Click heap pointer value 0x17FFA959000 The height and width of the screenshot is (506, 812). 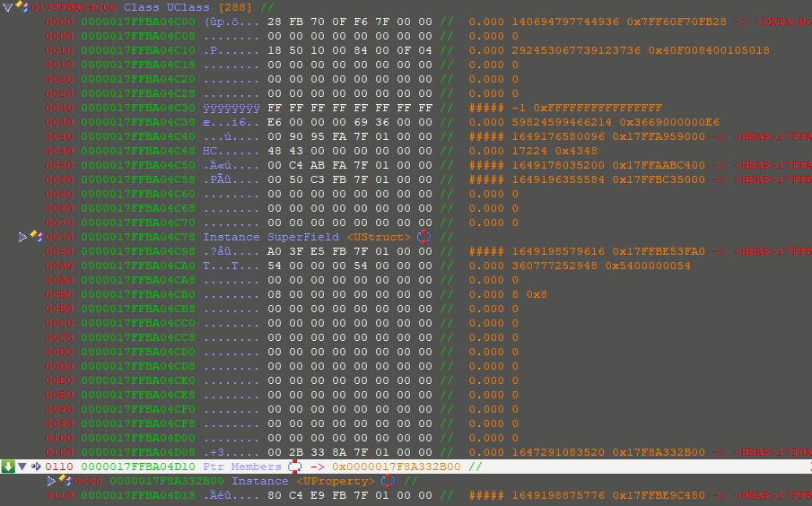(x=659, y=136)
